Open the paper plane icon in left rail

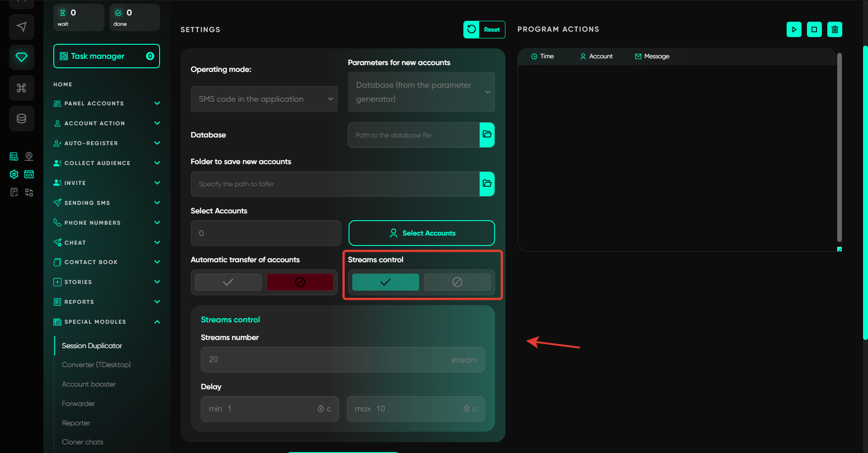[x=21, y=27]
